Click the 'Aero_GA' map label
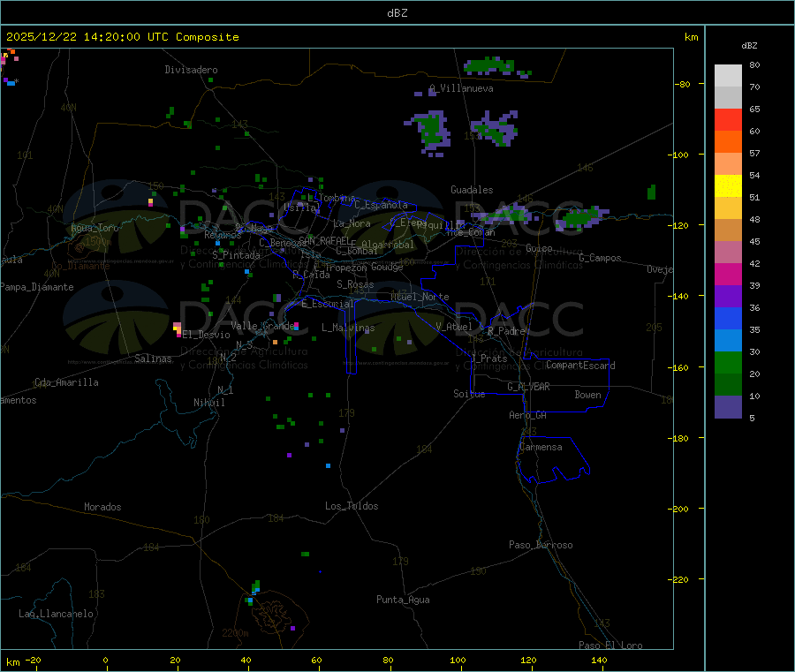The width and height of the screenshot is (795, 672). point(528,415)
